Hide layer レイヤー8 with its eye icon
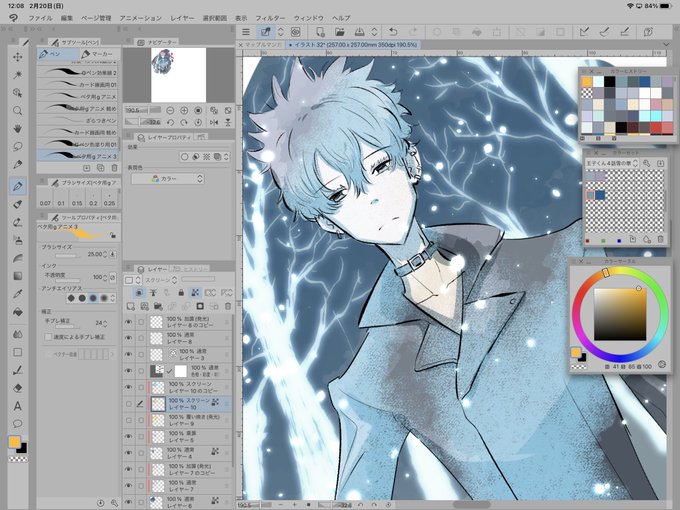The height and width of the screenshot is (510, 680). click(128, 338)
